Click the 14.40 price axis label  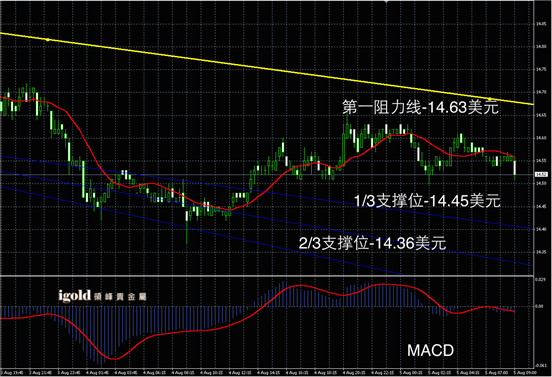(x=541, y=229)
